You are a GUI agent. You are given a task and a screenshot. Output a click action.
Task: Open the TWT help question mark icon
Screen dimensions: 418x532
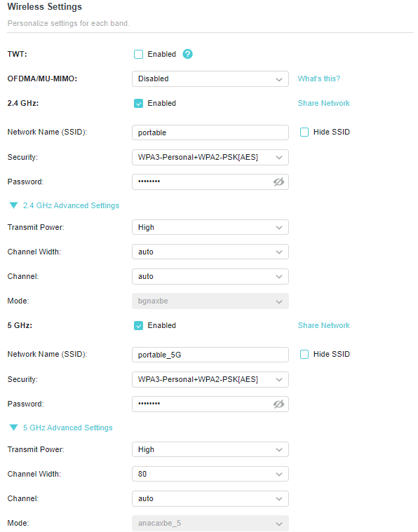[x=187, y=54]
